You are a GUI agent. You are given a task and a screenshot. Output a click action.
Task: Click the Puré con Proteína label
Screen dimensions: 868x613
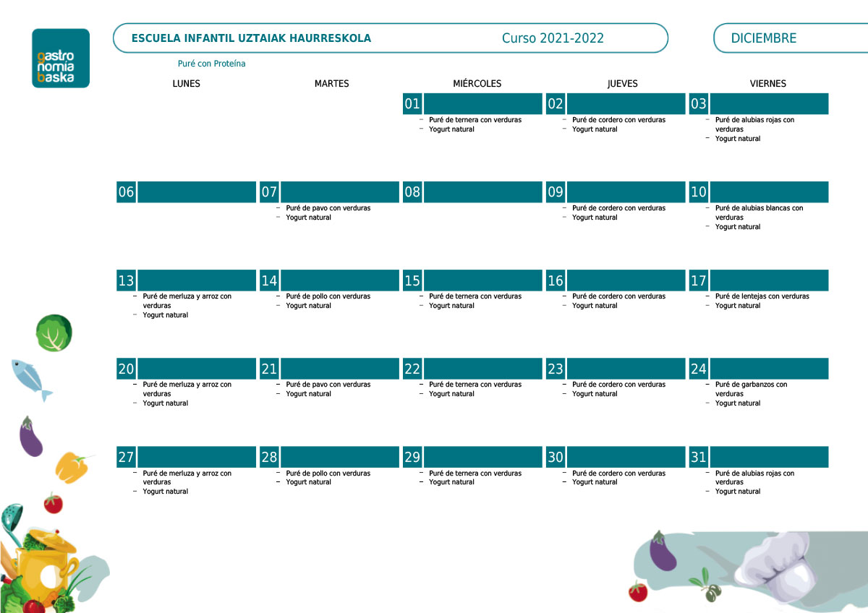click(x=211, y=64)
